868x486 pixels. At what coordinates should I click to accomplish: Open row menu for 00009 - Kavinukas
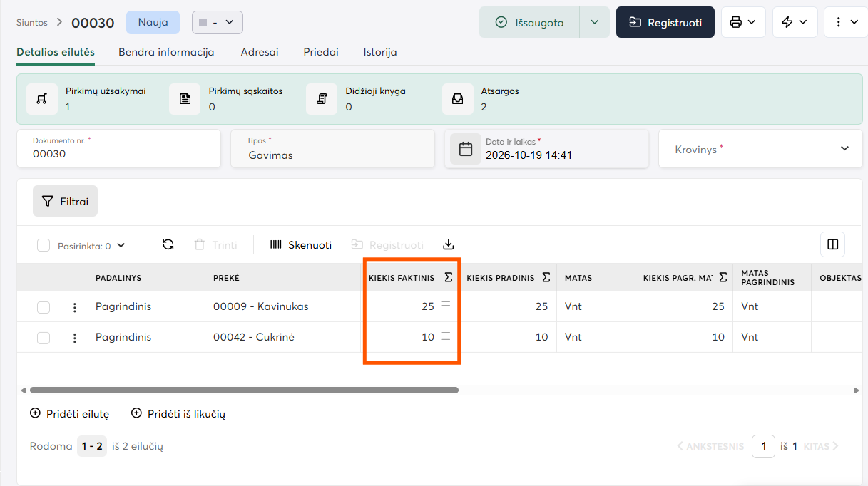coord(75,307)
